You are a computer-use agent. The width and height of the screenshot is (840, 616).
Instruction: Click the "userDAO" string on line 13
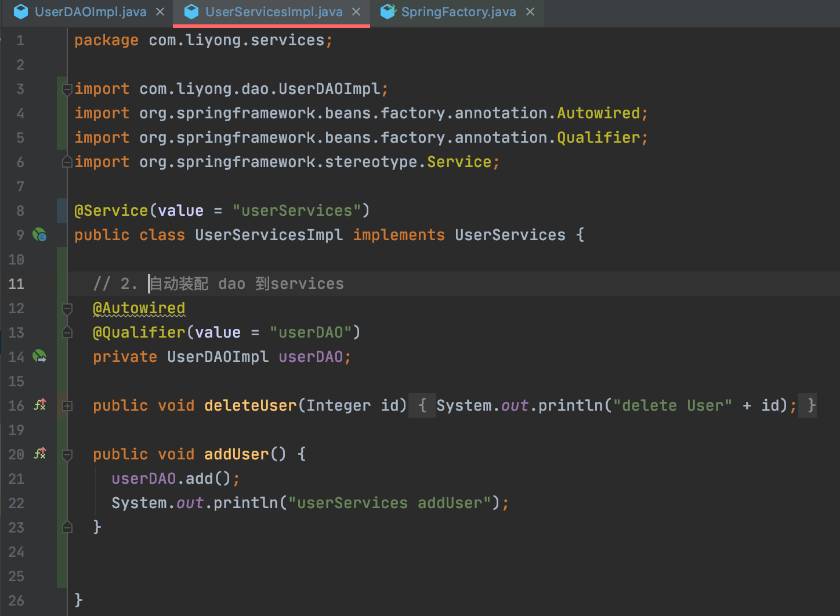click(311, 332)
